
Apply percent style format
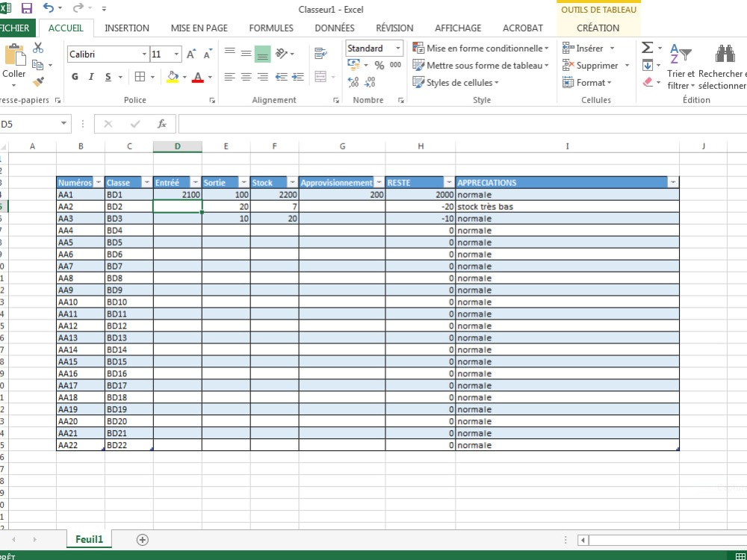tap(379, 65)
